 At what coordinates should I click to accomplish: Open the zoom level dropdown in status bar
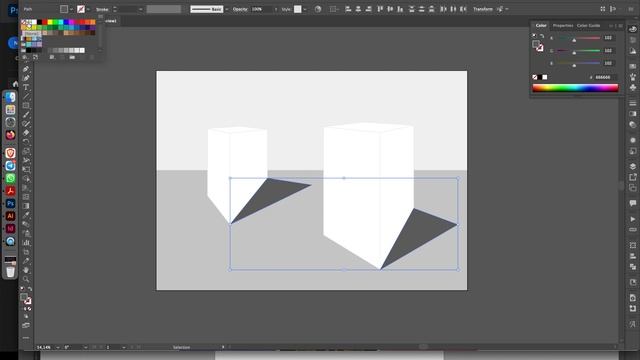[57, 347]
